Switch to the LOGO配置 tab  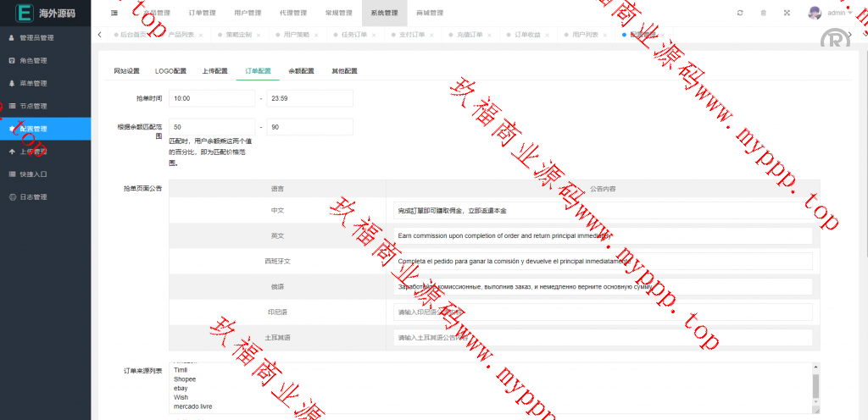pos(170,71)
